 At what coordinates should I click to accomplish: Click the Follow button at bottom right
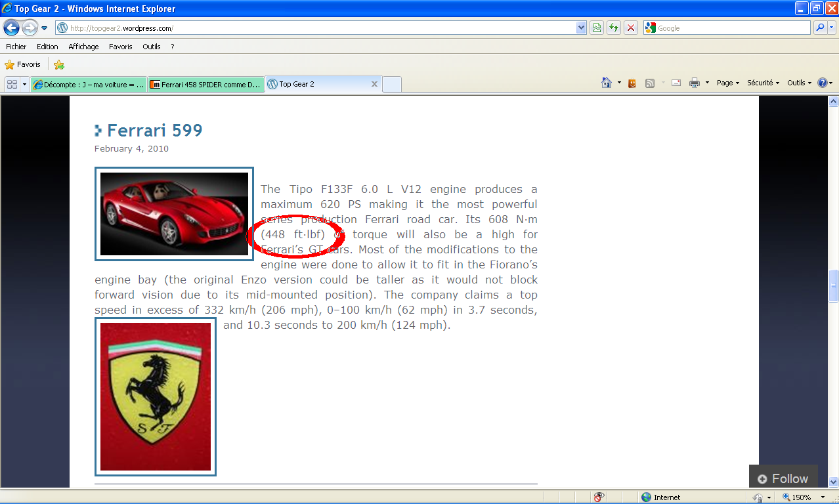tap(783, 478)
